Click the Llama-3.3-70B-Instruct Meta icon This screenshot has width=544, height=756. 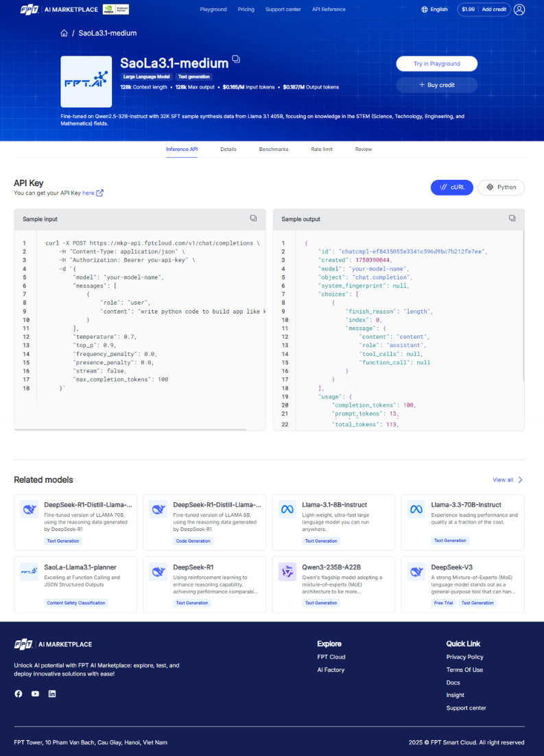(416, 509)
